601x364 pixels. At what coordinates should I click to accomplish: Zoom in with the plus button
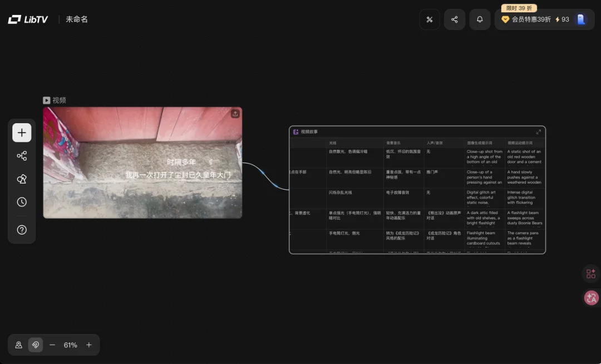tap(88, 345)
